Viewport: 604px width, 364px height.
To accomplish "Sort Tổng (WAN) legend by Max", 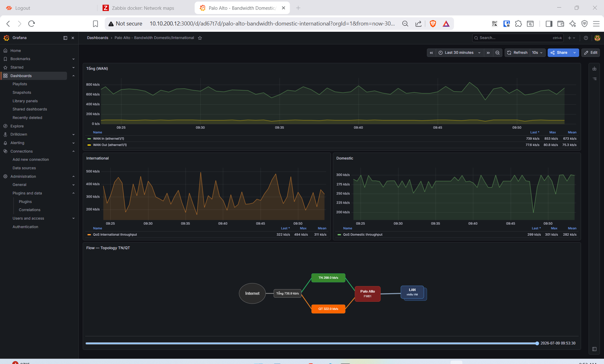I will coord(552,132).
